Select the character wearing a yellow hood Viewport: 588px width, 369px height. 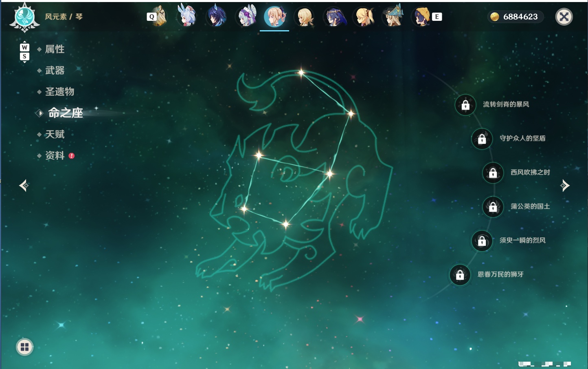pos(423,17)
